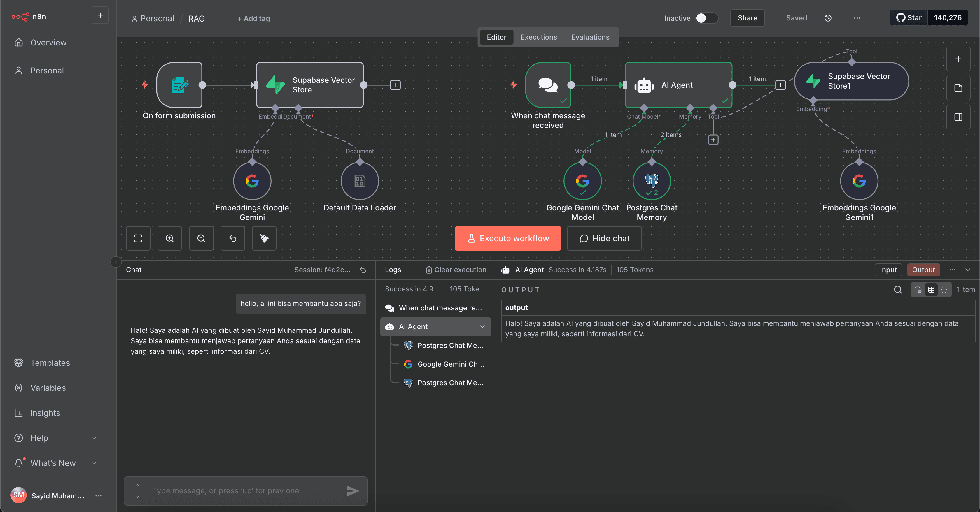
Task: Open the Input tab of the AI Agent panel
Action: (x=888, y=270)
